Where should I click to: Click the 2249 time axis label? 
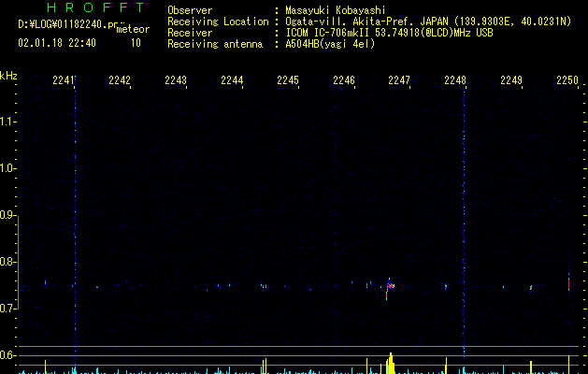[511, 79]
